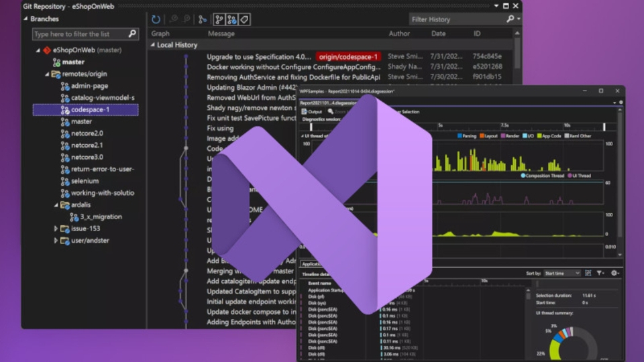Click the Refresh icon in history toolbar

tap(156, 19)
